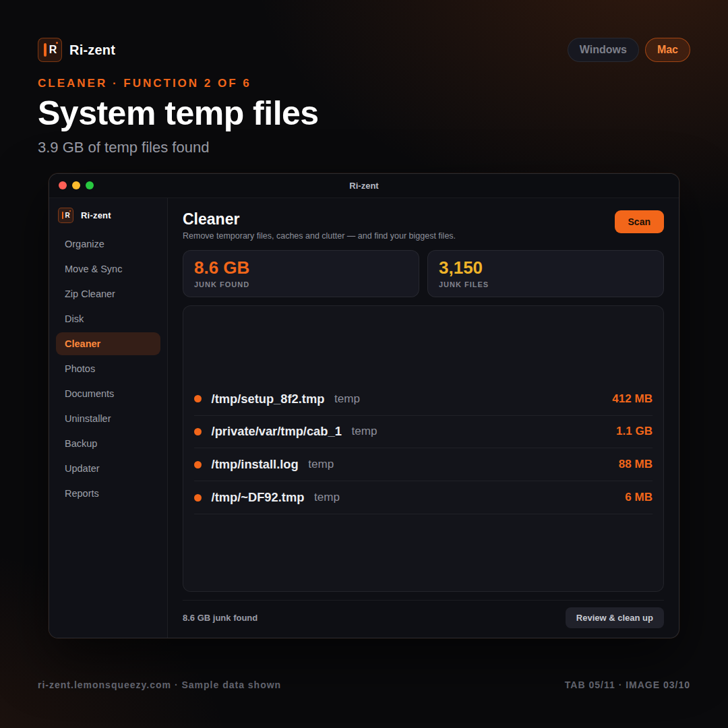Click the red close window dot
Viewport: 728px width, 728px height.
click(63, 186)
